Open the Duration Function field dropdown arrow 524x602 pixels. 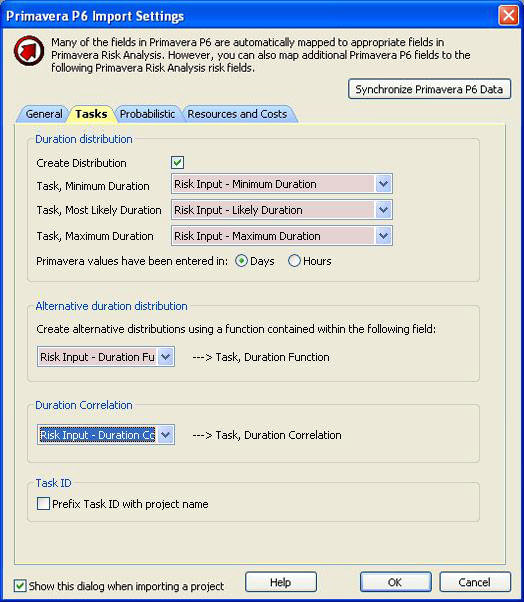point(165,357)
